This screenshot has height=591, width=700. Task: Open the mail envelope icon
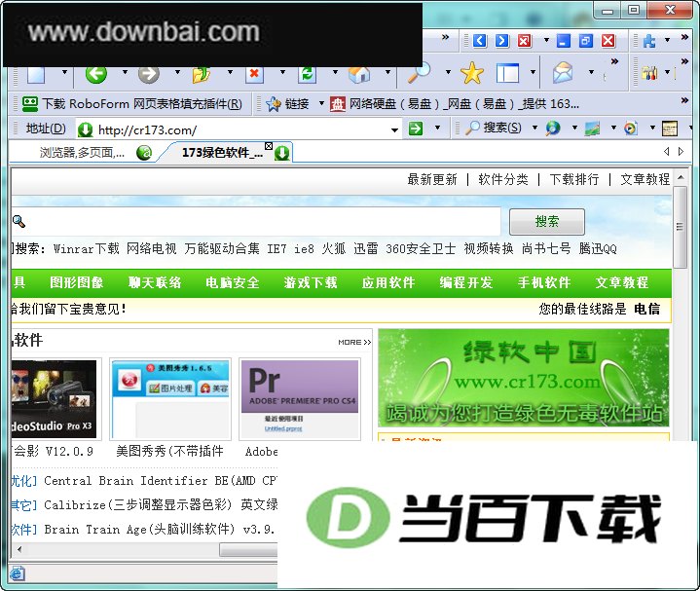[563, 72]
